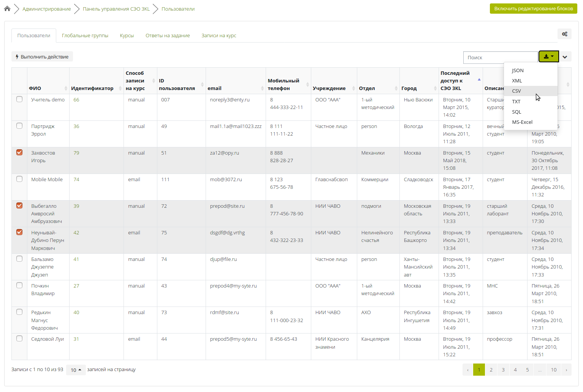Sort by Мобильный телефон column arrows
This screenshot has height=392, width=583.
tap(307, 84)
